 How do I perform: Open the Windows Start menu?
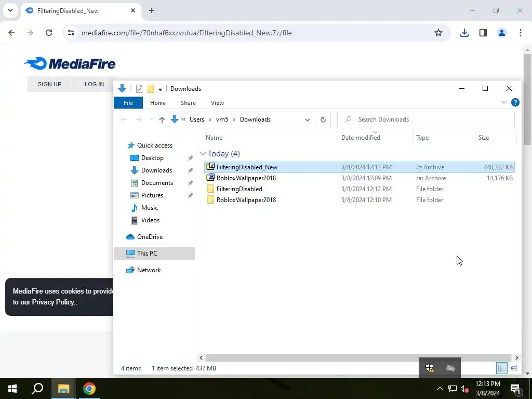click(x=12, y=389)
